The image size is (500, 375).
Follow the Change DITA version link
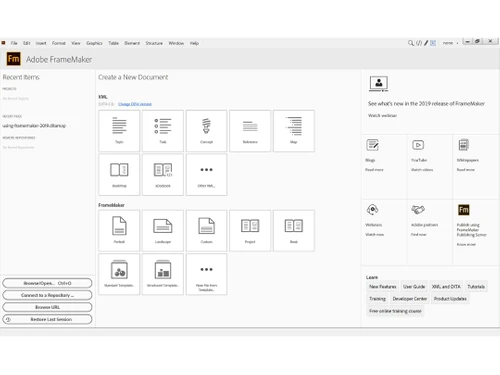[x=135, y=104]
